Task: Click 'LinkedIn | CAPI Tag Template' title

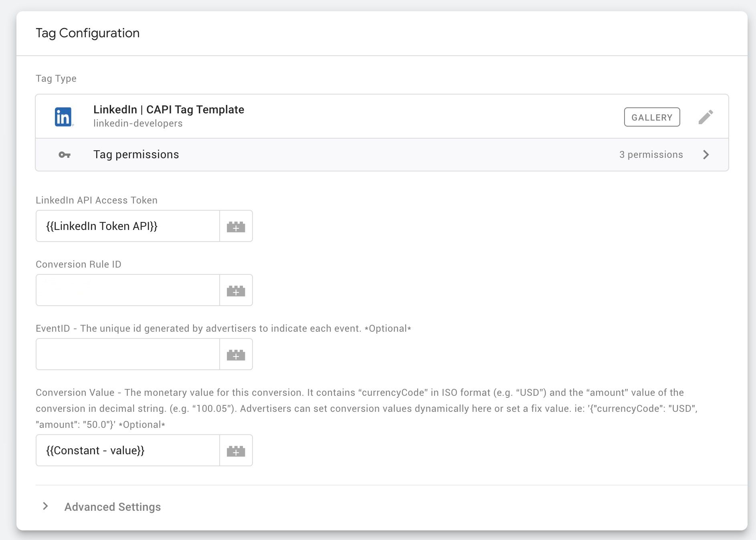Action: (x=169, y=109)
